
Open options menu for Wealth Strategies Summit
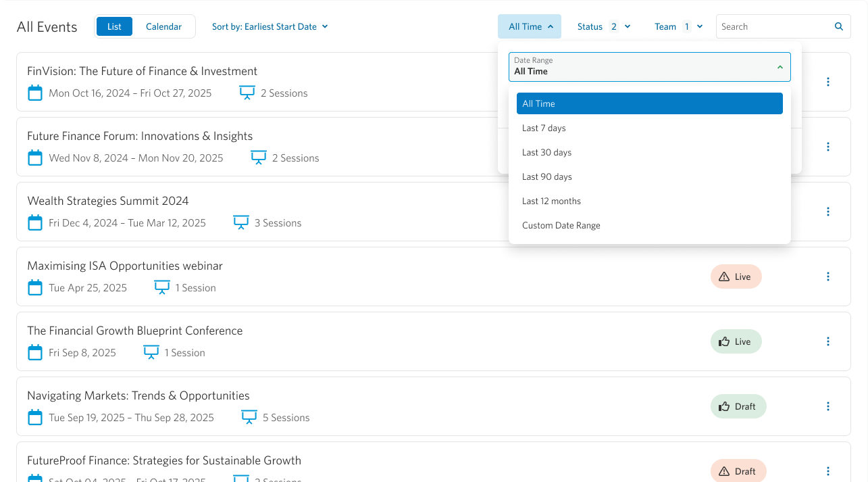point(827,212)
